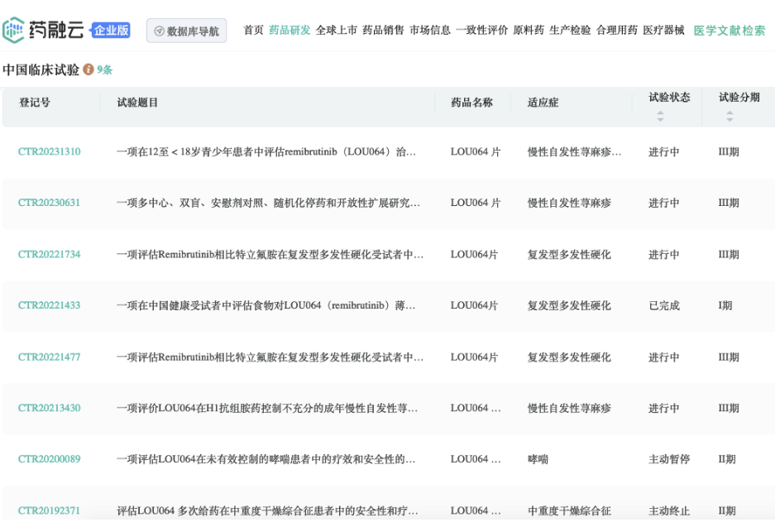The width and height of the screenshot is (775, 532).
Task: Open trial record CTR20230631
Action: click(50, 204)
